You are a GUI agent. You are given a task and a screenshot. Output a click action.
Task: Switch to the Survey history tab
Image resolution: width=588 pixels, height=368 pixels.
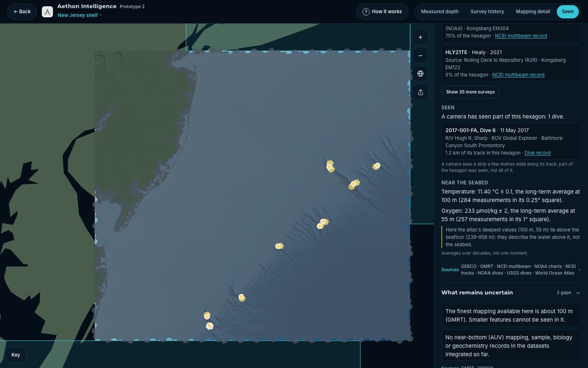[487, 11]
